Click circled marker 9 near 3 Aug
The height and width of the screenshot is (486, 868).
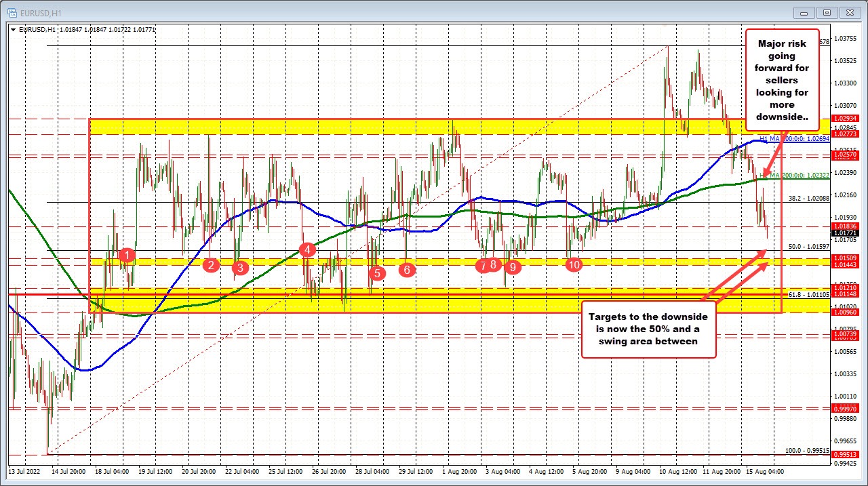(512, 268)
